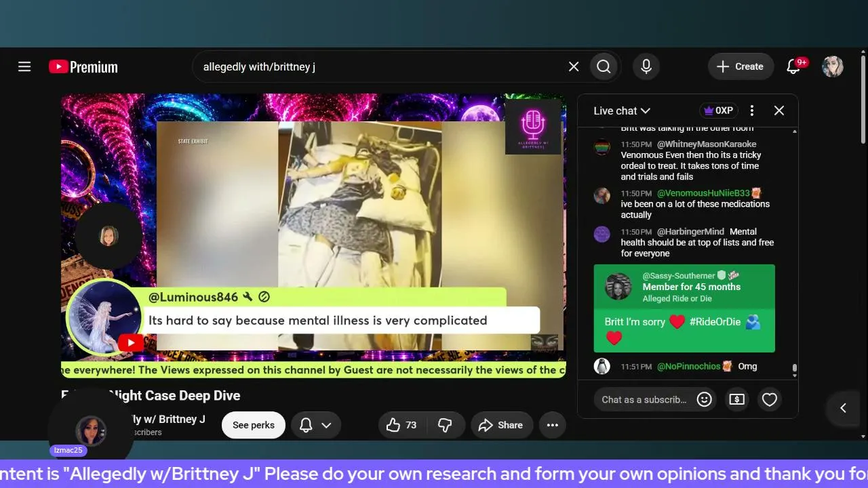Click the '#RideOrDie' hashtag in the member message
Screen dimensions: 868x488
715,322
